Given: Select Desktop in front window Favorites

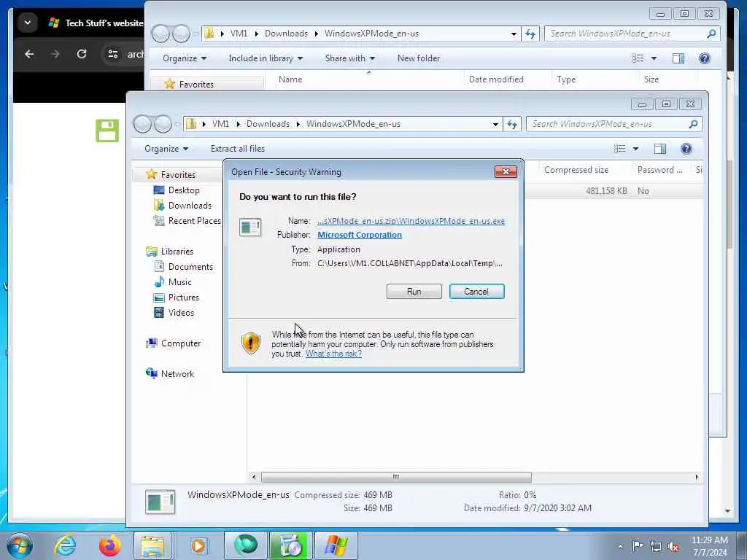Looking at the screenshot, I should (x=183, y=190).
